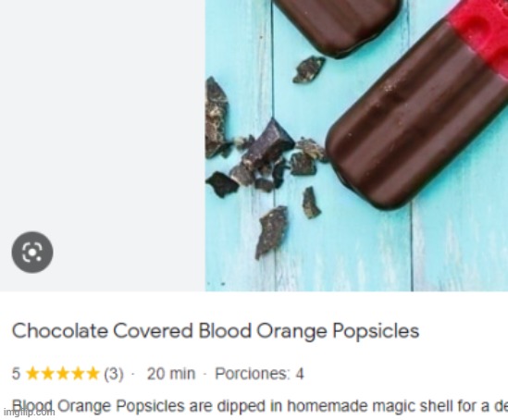
Task: Select the 20 min preparation time label
Action: (x=171, y=374)
